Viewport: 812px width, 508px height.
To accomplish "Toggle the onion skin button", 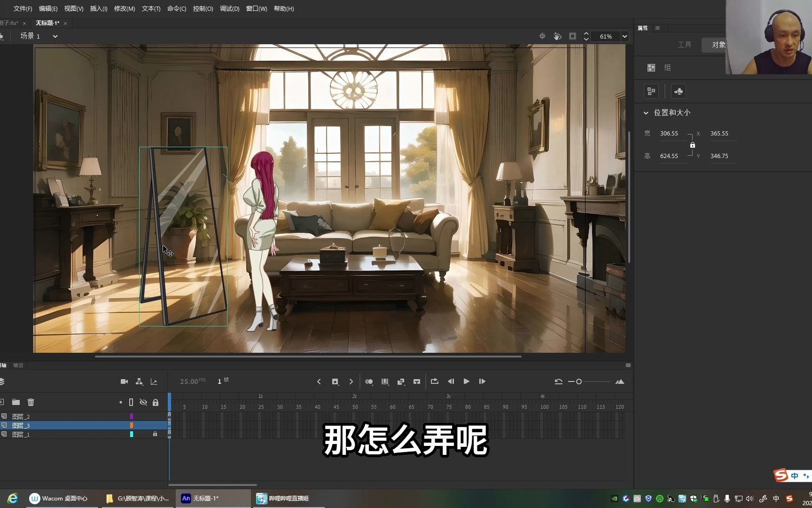I will click(x=369, y=381).
